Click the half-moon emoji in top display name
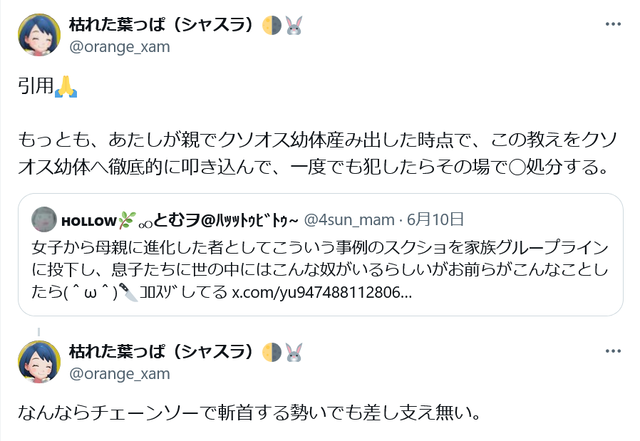This screenshot has width=640, height=441. point(271,25)
